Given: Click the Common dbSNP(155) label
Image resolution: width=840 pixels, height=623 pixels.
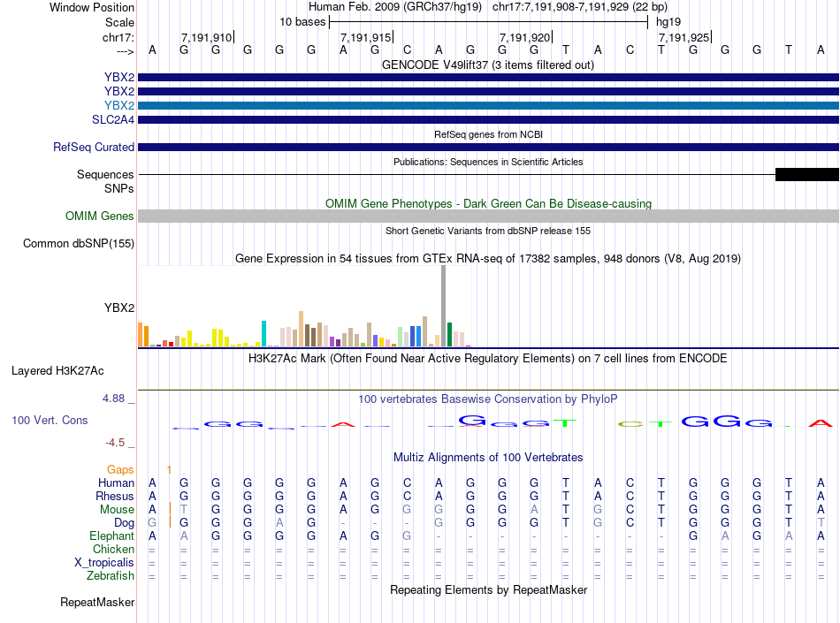Looking at the screenshot, I should coord(78,244).
